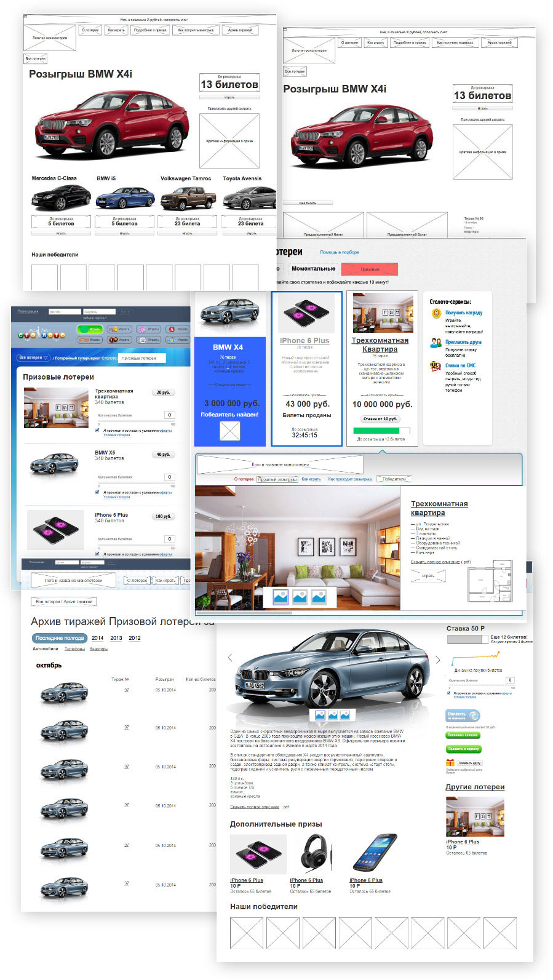The image size is (553, 980).
Task: Open the apartment floor plan image
Action: click(x=490, y=581)
